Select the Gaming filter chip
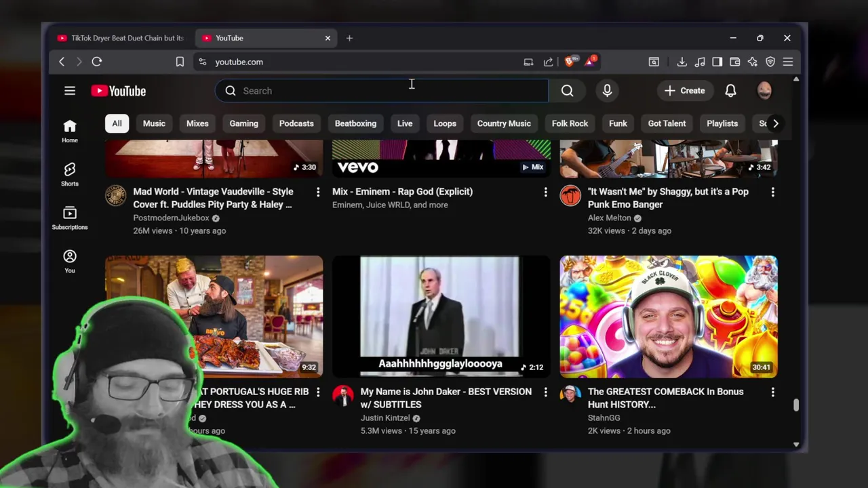 [x=243, y=123]
